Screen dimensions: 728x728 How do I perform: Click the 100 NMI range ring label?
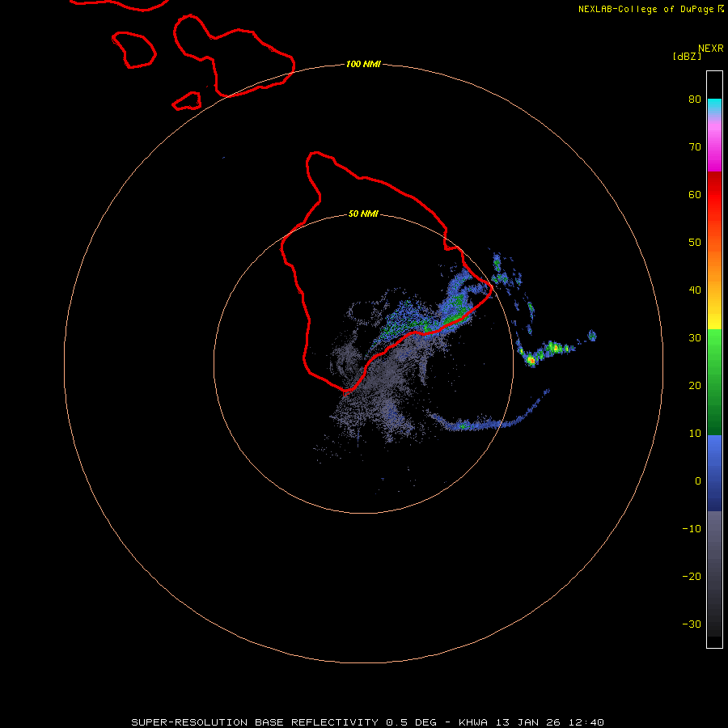[x=363, y=64]
